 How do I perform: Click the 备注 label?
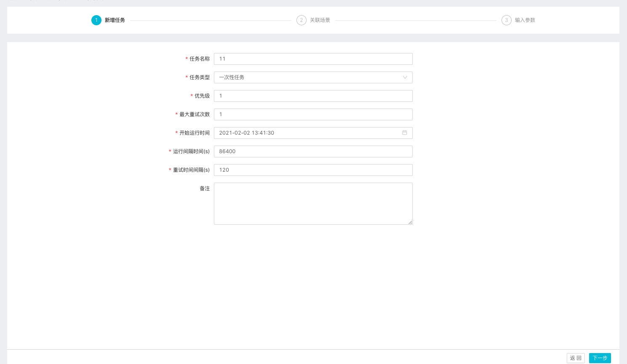click(x=205, y=189)
